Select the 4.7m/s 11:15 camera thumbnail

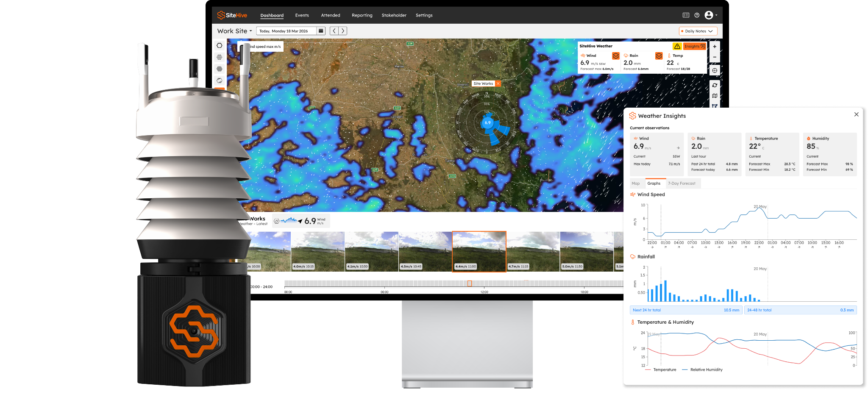(533, 252)
